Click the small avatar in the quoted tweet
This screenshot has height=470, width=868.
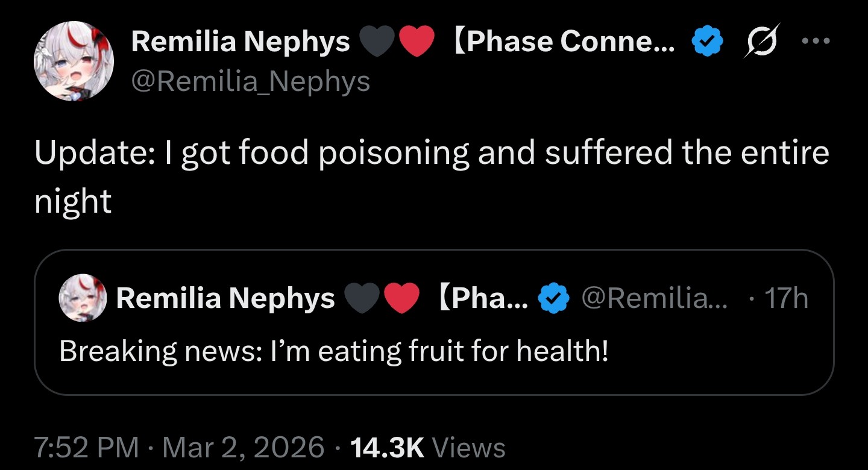coord(83,298)
